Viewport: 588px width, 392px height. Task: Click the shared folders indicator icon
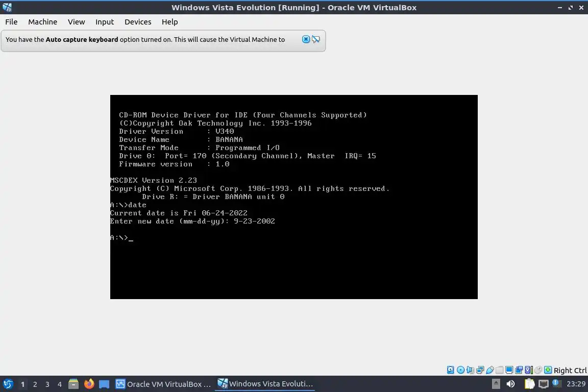click(x=500, y=370)
